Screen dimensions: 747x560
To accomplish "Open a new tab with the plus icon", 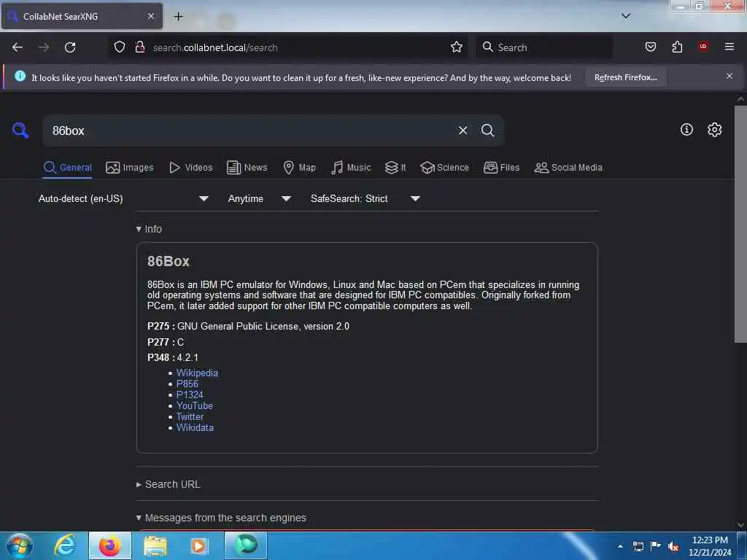I will 178,17.
